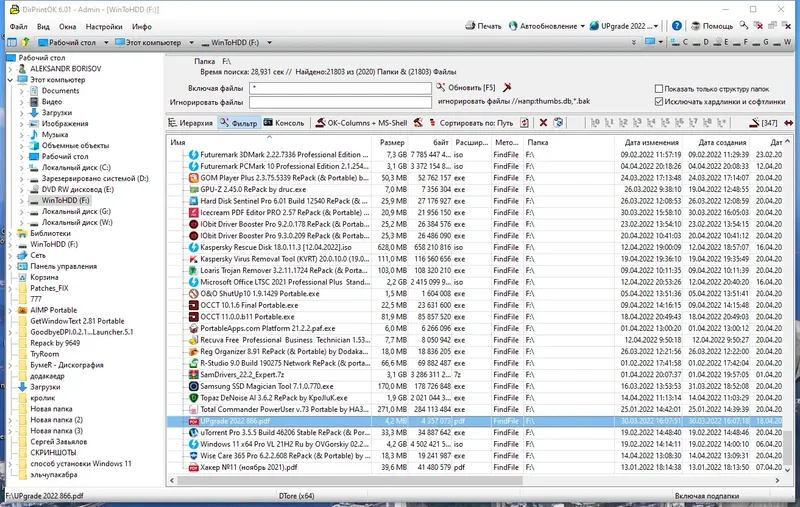Click the sort direction toggle icon after Путь
This screenshot has width=800, height=507.
pos(524,122)
